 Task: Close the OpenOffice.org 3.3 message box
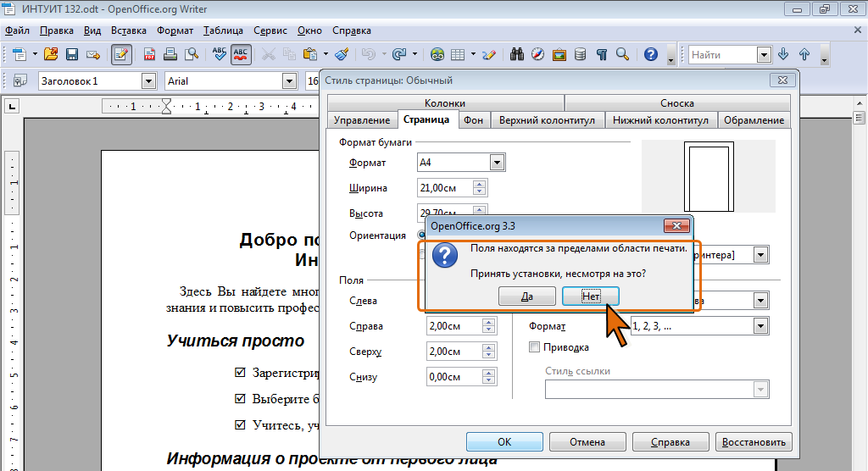pos(676,226)
